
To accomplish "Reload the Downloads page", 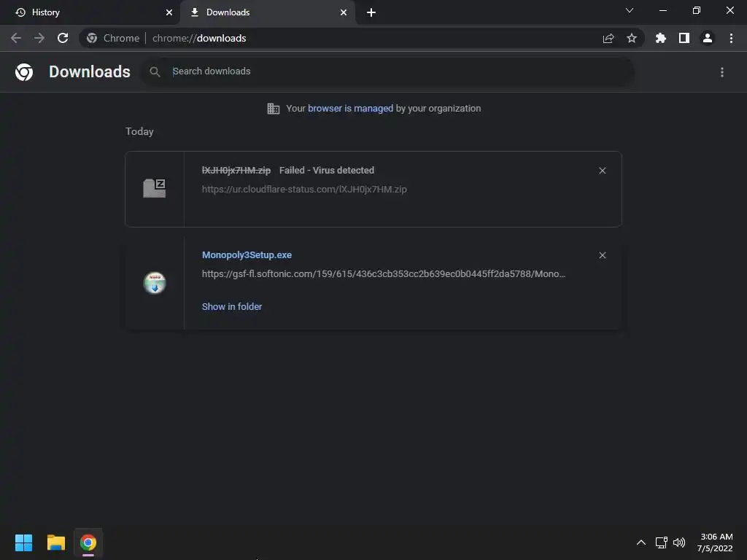I will point(63,38).
